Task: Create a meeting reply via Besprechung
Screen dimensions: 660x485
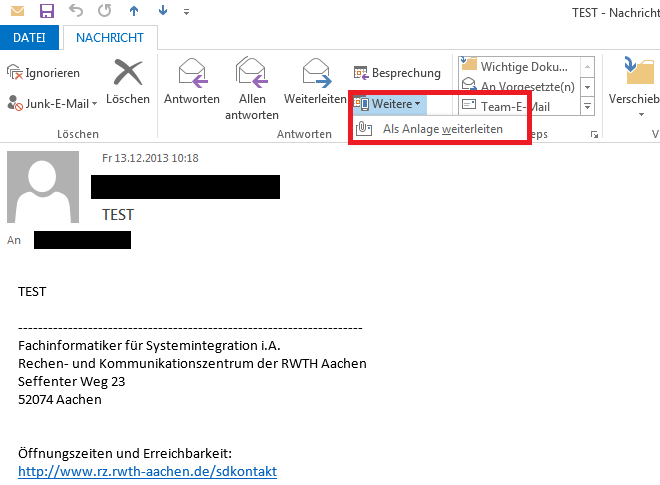Action: coord(397,73)
